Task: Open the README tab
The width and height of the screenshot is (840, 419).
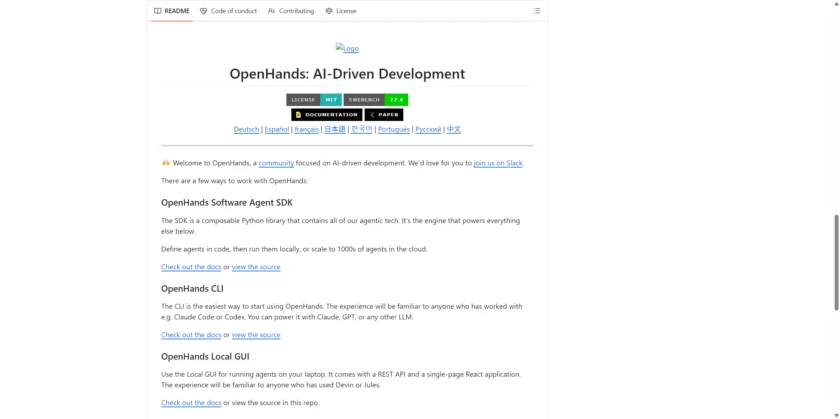Action: [x=171, y=11]
